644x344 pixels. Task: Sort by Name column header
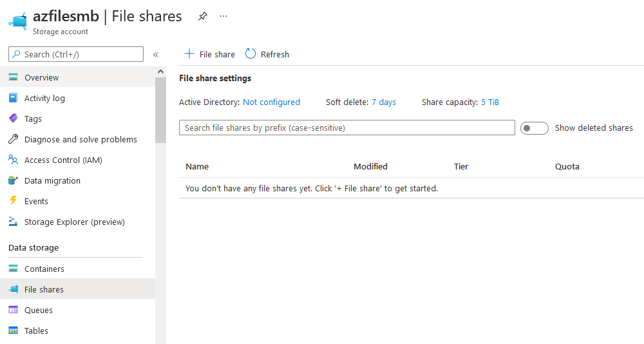[197, 166]
